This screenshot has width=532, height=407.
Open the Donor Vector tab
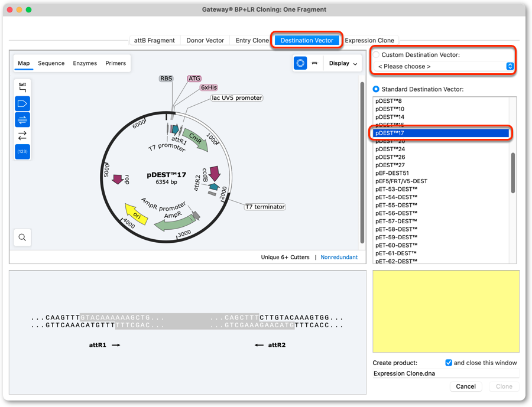(205, 40)
